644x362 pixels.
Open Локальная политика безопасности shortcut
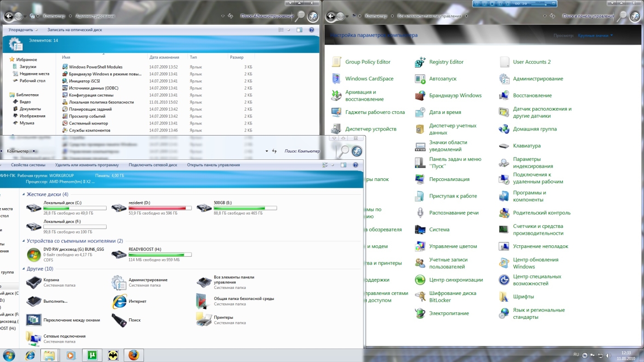(x=101, y=102)
